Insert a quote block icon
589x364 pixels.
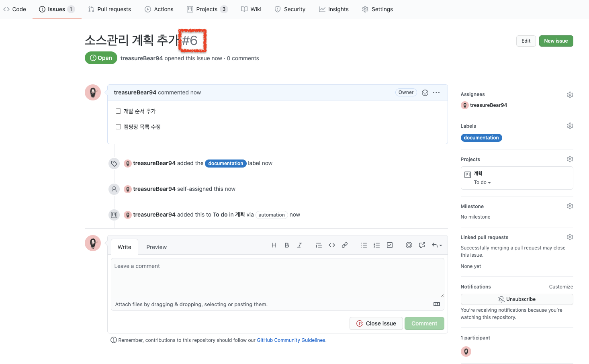[x=319, y=245]
